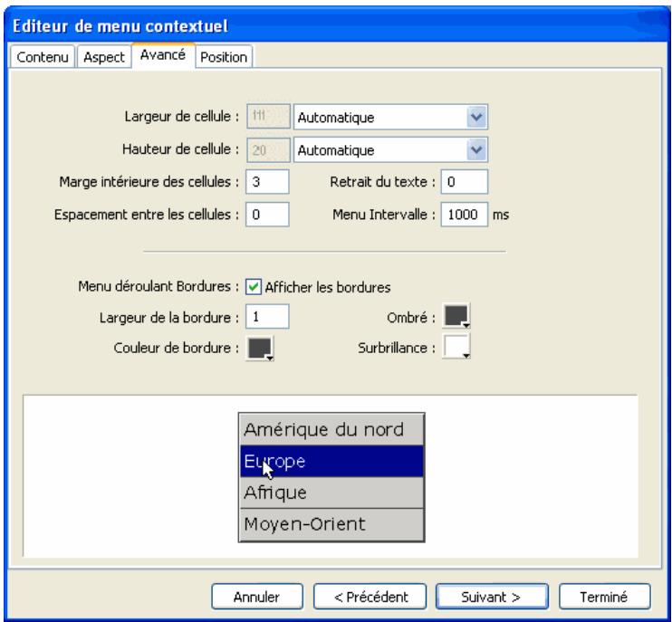
Task: Select Amérique du nord in the preview menu
Action: (331, 430)
